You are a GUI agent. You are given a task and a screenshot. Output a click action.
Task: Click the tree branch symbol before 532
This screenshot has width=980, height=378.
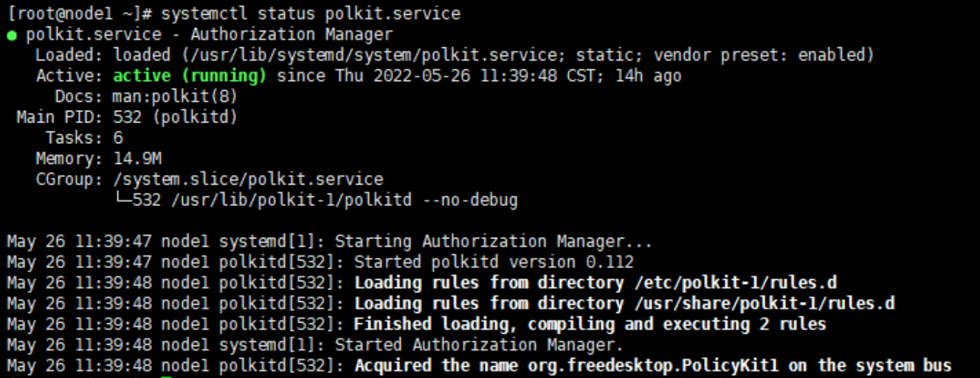[122, 200]
